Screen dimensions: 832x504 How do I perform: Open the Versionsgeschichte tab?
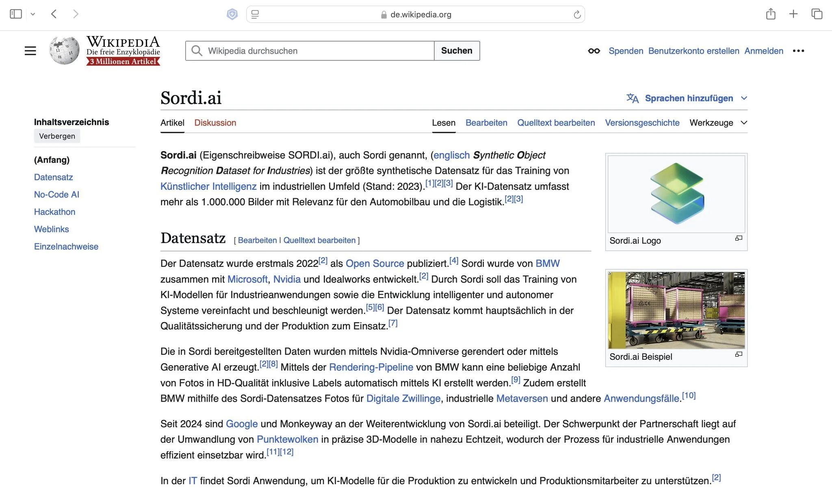[x=642, y=123]
